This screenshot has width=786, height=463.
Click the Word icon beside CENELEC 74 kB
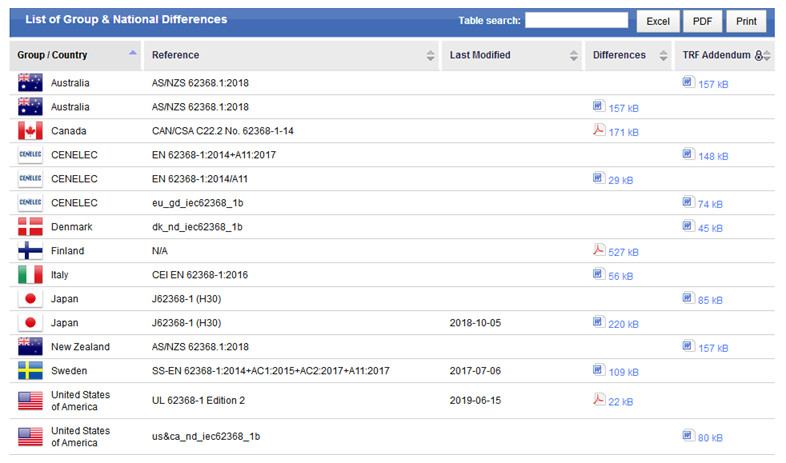[x=689, y=202]
